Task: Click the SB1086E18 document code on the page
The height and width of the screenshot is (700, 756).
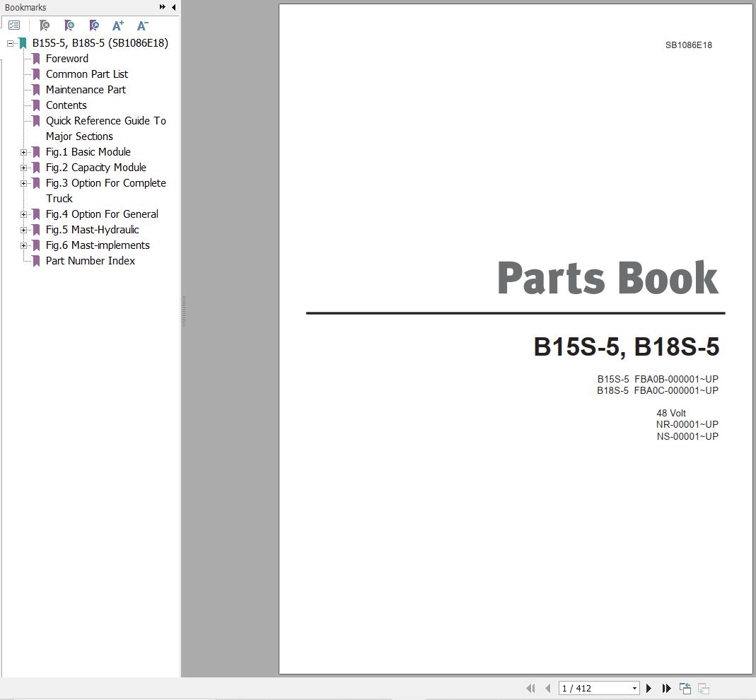Action: 689,45
